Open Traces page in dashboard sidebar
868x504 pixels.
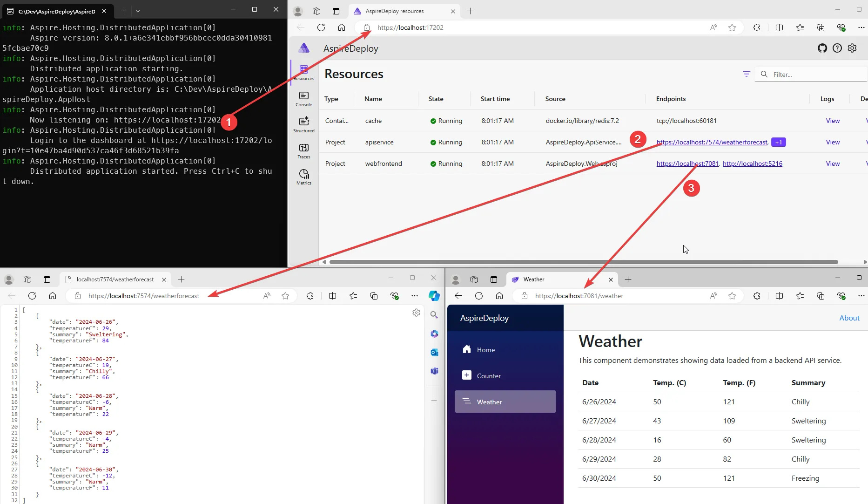coord(304,151)
